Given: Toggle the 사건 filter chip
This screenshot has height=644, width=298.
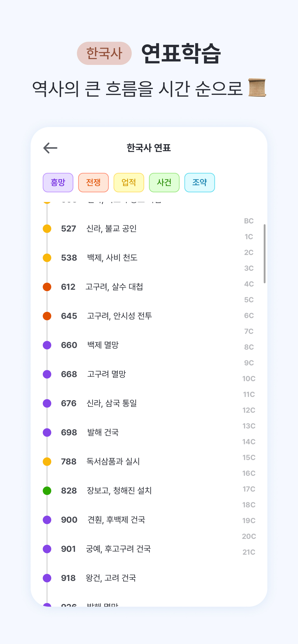Looking at the screenshot, I should click(164, 182).
